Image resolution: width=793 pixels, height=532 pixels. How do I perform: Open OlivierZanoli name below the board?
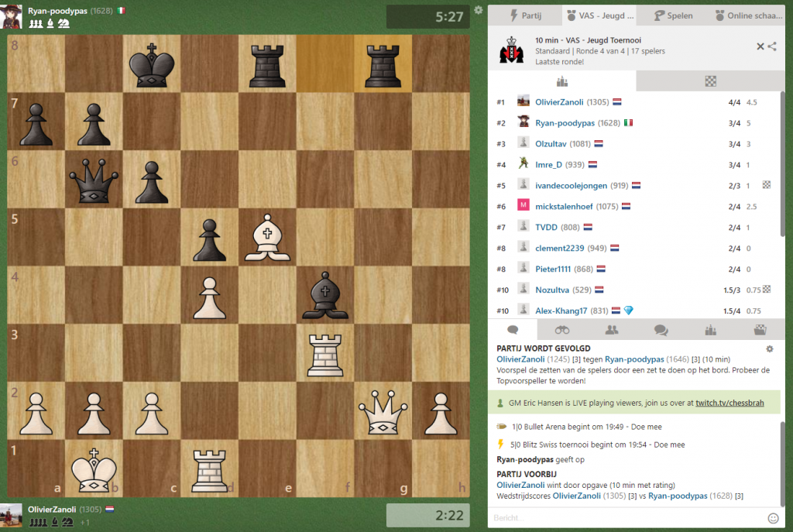click(52, 510)
